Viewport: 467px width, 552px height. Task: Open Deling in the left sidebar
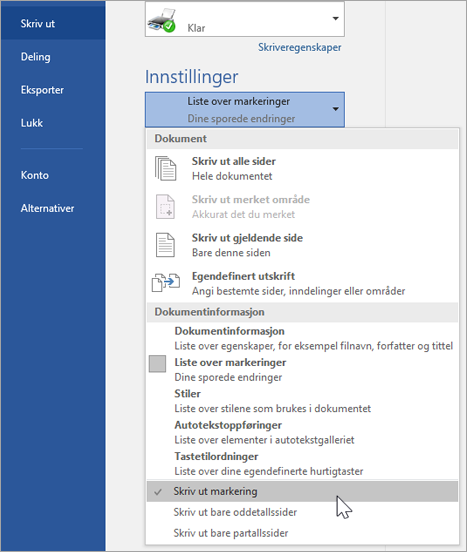[x=36, y=57]
